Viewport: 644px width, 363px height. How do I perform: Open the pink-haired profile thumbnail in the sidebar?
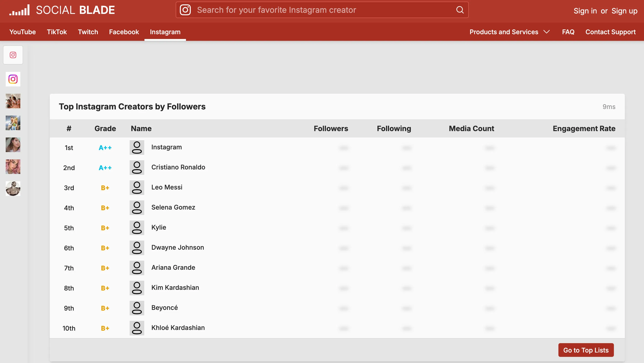click(x=13, y=167)
